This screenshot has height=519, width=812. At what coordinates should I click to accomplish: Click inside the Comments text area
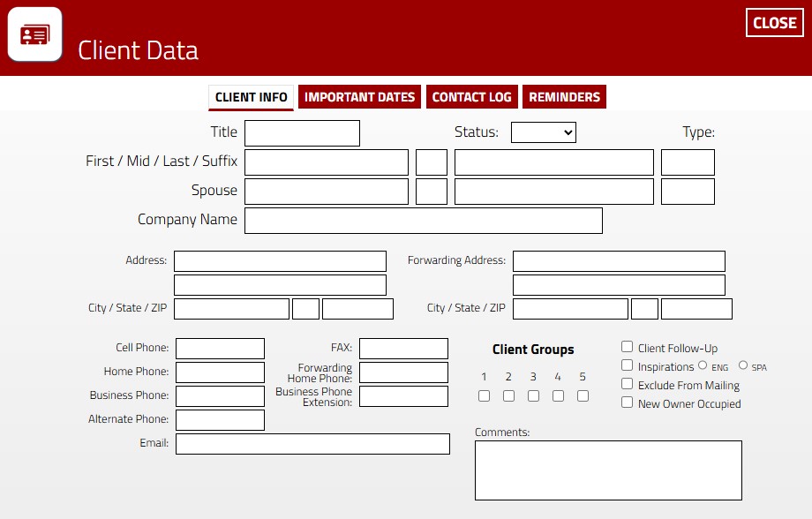coord(608,470)
